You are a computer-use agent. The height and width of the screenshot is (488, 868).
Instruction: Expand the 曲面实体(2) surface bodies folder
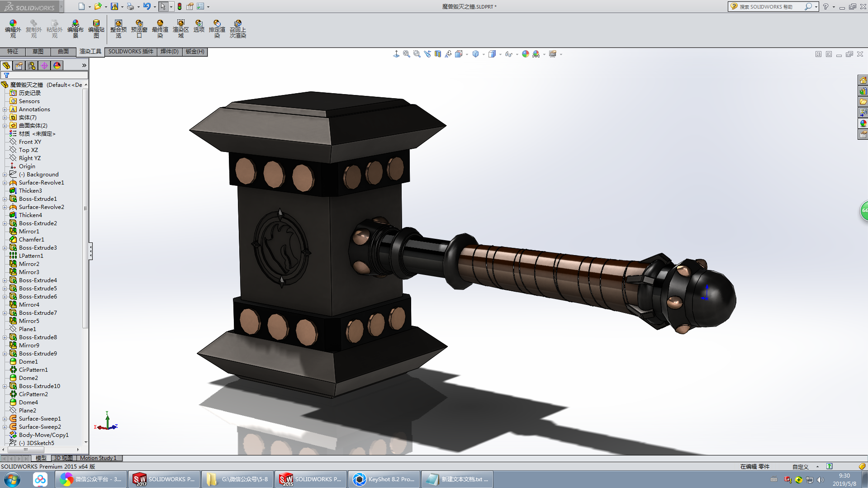click(5, 126)
